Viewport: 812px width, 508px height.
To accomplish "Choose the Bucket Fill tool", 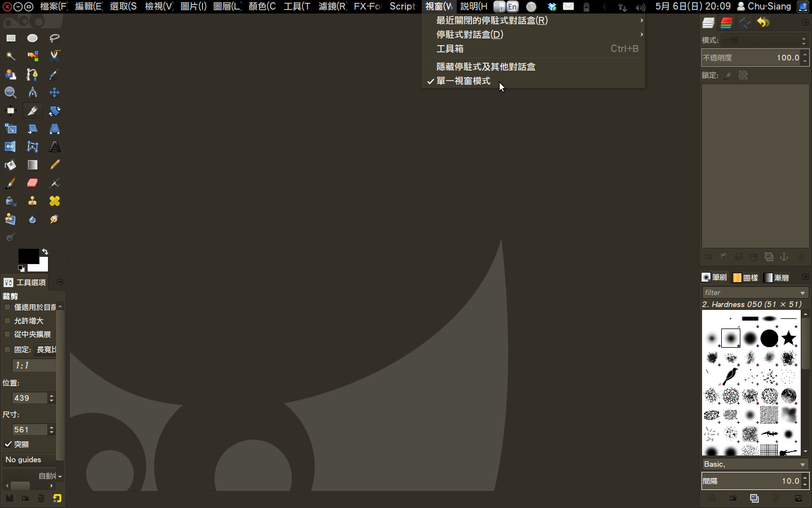I will click(x=11, y=165).
